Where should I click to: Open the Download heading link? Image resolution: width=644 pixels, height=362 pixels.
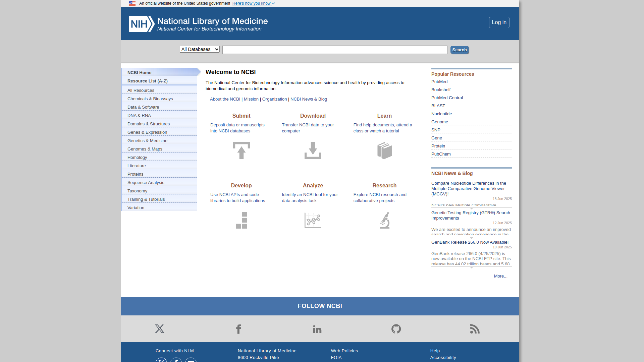coord(313,116)
